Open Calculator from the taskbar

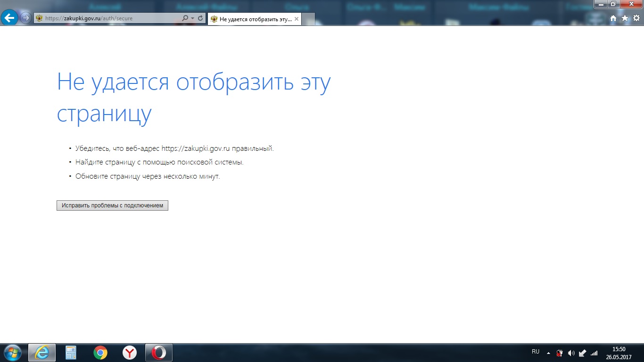71,353
